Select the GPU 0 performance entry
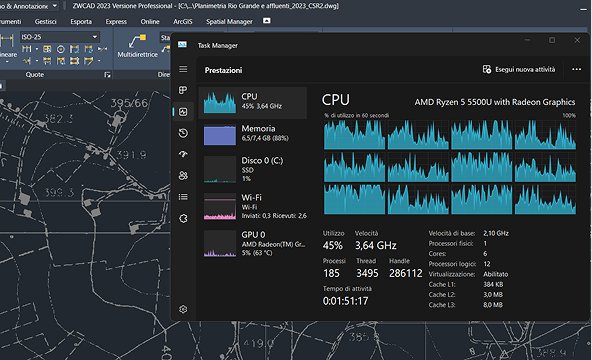 [253, 243]
